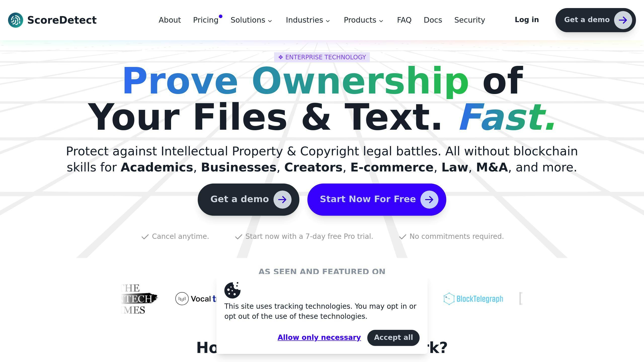Click the Vocal media logo icon
Viewport: 644px width, 362px height.
pyautogui.click(x=182, y=298)
